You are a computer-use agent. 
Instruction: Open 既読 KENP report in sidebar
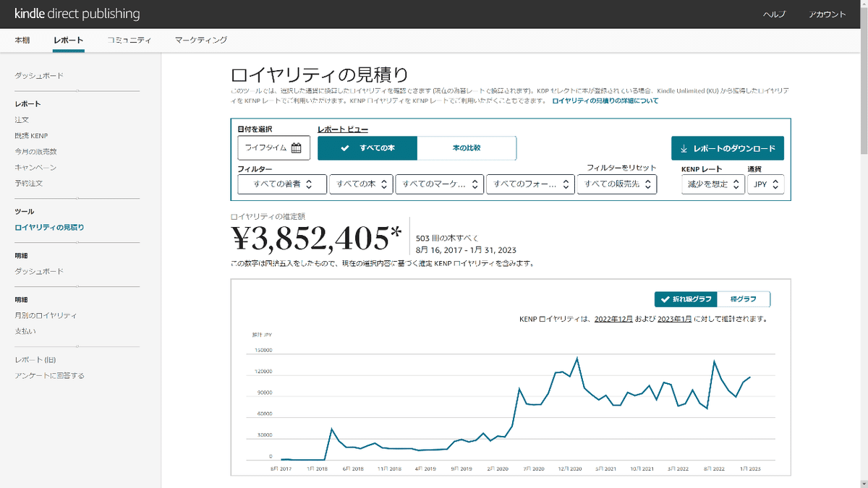click(x=31, y=136)
